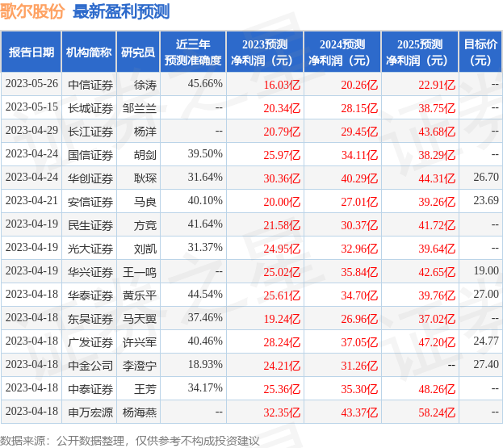Click the 最新盈利预测 heading
The height and width of the screenshot is (448, 503).
121,11
